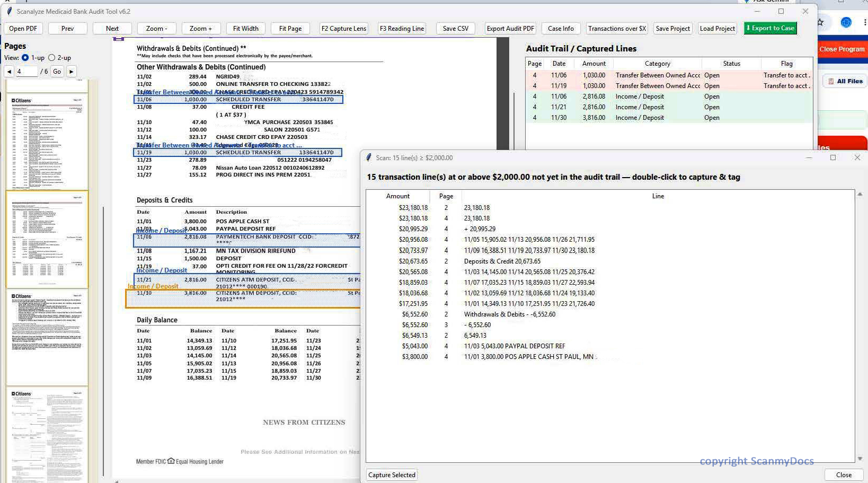Click green Export to Case button
The image size is (868, 483).
770,28
